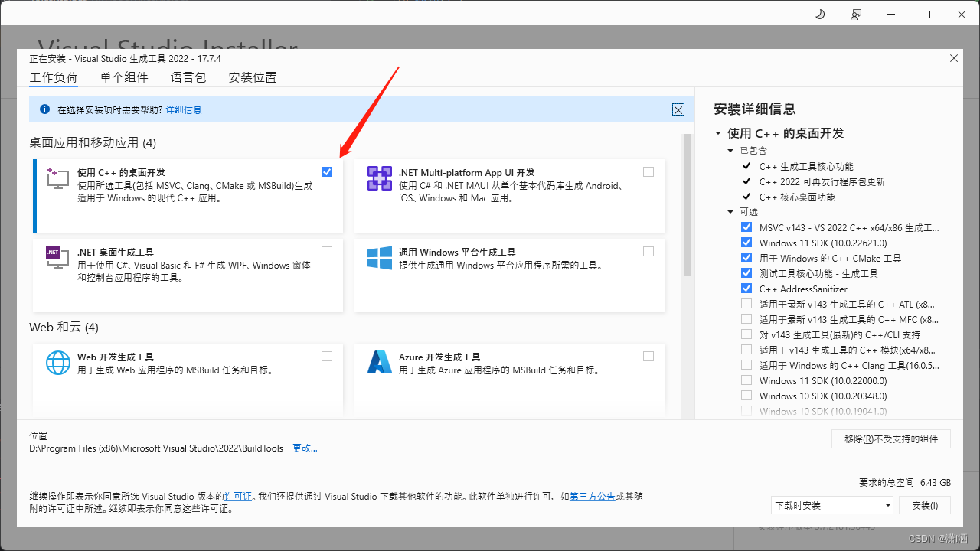
Task: Uncheck 测试工具核心功能 - 生成工具 component
Action: click(x=746, y=273)
